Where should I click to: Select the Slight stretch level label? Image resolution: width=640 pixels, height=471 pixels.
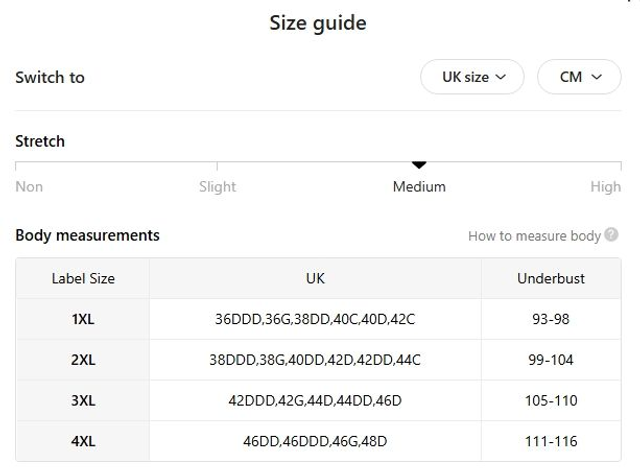(217, 186)
